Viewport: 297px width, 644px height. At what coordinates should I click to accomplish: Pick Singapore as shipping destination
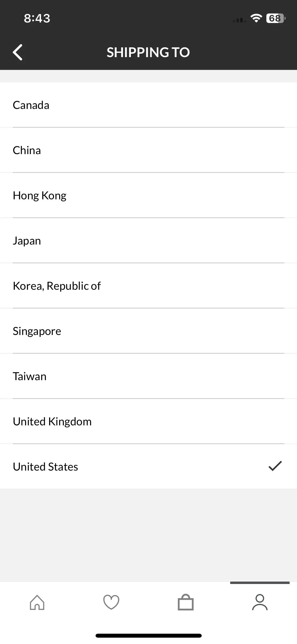(x=148, y=331)
